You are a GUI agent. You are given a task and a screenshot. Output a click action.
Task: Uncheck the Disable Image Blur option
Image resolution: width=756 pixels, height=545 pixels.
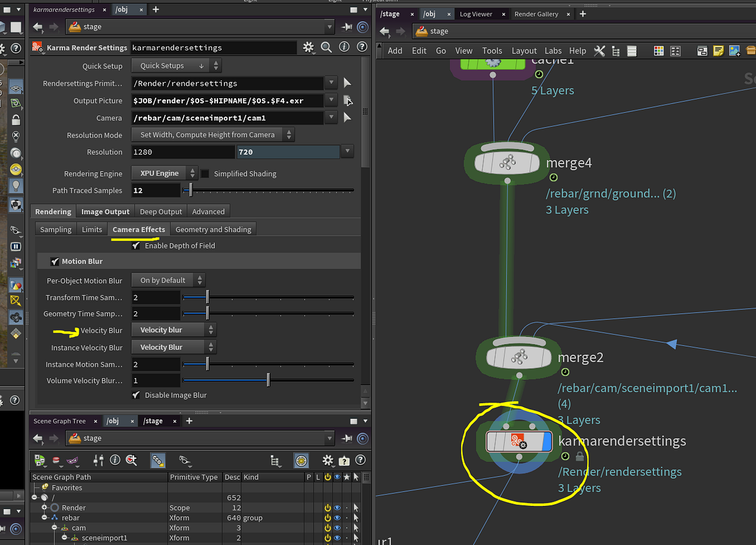[x=137, y=395]
